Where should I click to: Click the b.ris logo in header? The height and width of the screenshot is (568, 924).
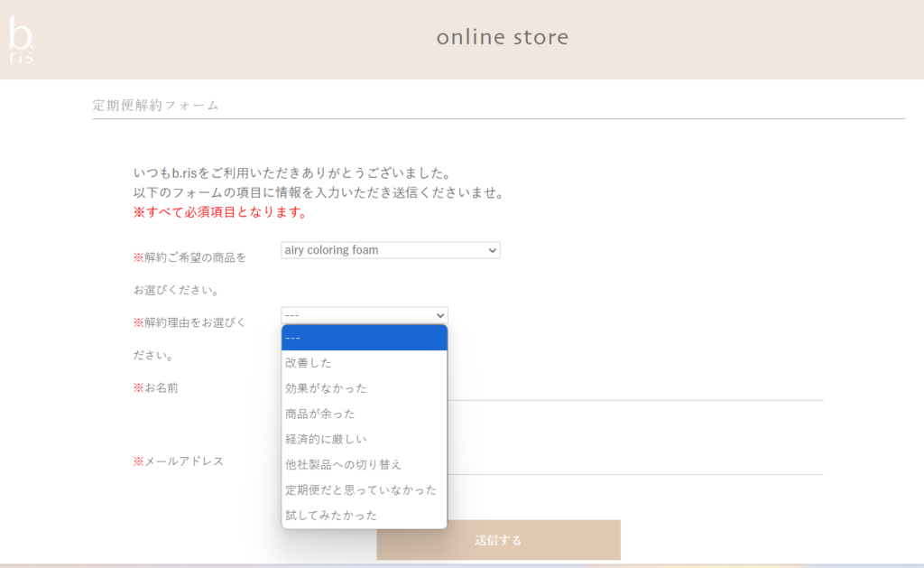click(x=22, y=39)
